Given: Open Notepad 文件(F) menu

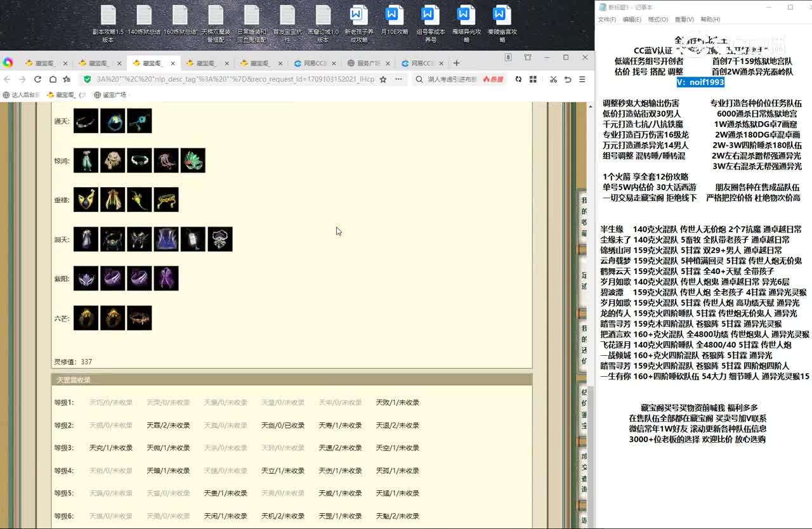Looking at the screenshot, I should (x=607, y=20).
